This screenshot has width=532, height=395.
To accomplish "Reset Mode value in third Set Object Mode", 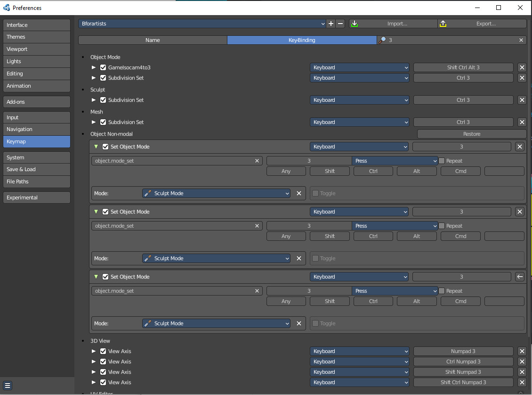I will [299, 323].
